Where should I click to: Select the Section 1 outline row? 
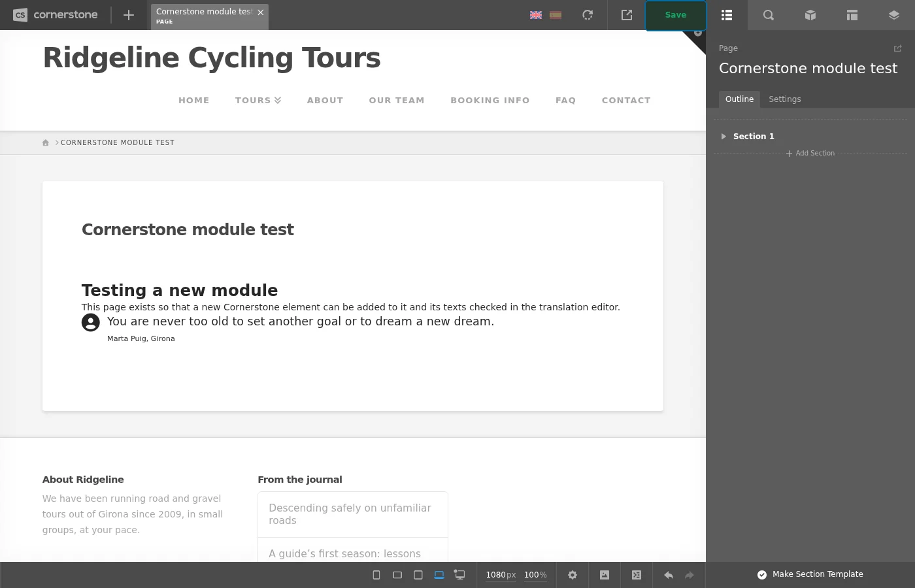click(810, 137)
